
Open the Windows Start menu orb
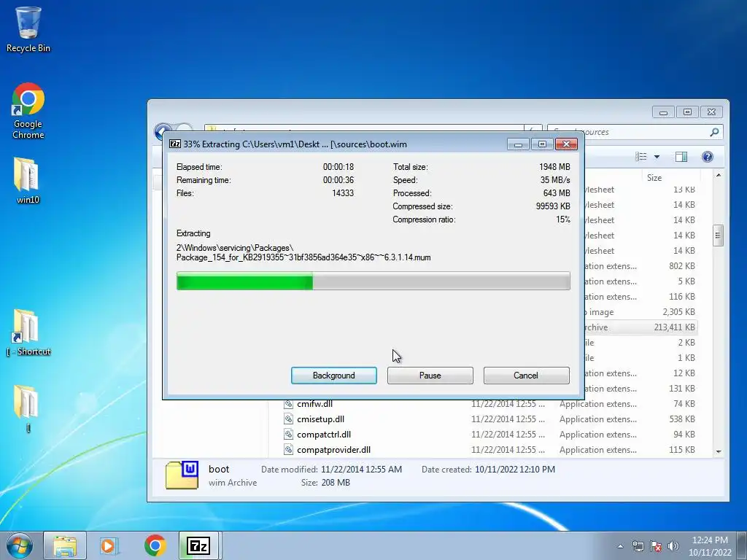click(20, 545)
